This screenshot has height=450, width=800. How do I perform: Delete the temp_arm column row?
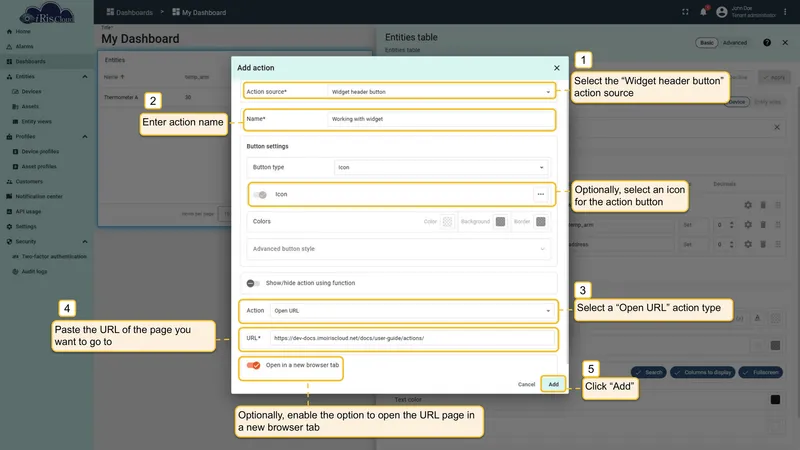tap(763, 224)
